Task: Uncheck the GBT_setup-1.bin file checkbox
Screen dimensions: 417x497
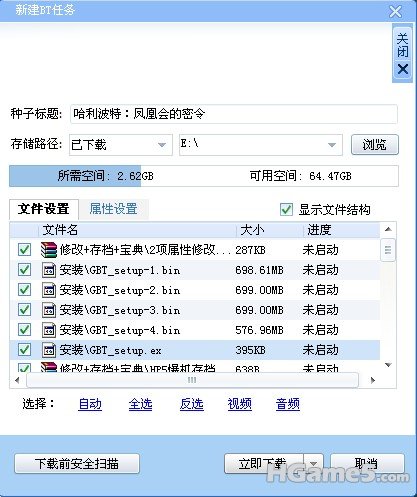Action: point(24,270)
